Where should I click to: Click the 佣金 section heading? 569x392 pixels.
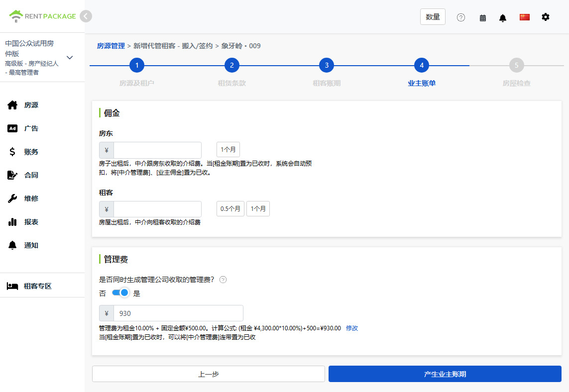click(x=112, y=113)
